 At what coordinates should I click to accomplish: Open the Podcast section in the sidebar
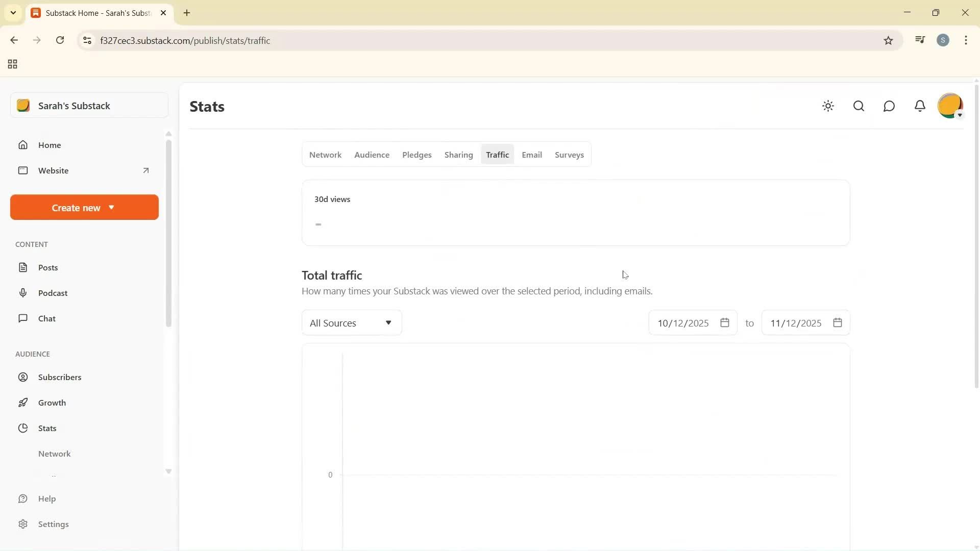(53, 293)
